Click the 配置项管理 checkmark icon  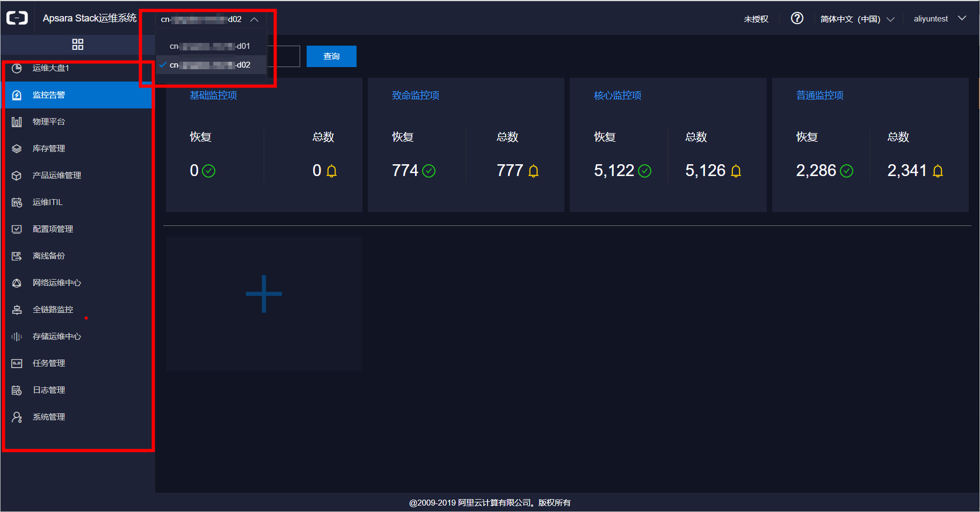point(17,229)
